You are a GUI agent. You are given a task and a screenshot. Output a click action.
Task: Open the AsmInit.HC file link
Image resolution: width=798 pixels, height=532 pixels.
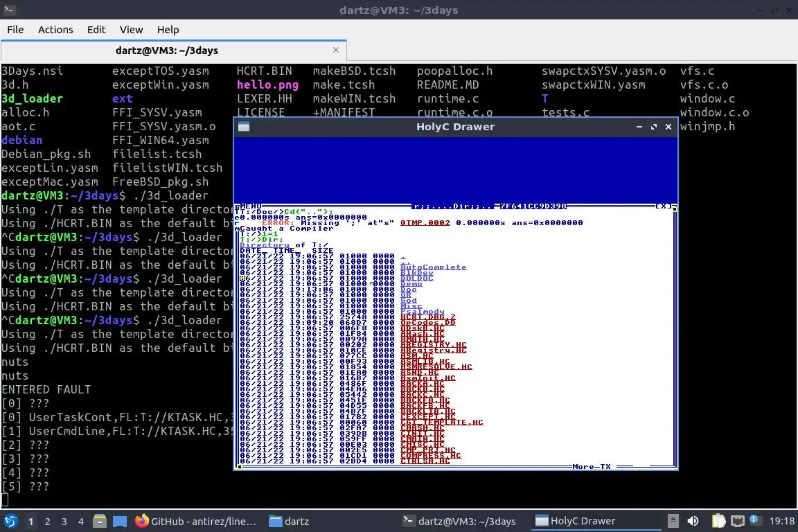tap(428, 378)
